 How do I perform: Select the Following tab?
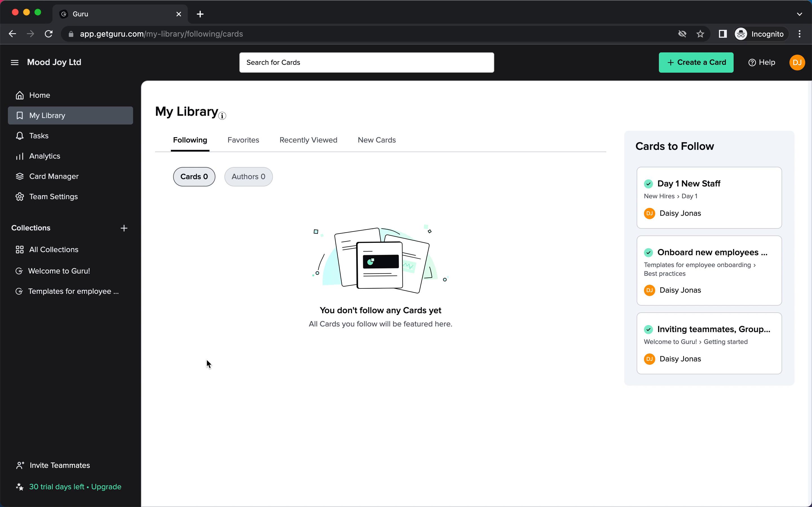click(x=190, y=140)
